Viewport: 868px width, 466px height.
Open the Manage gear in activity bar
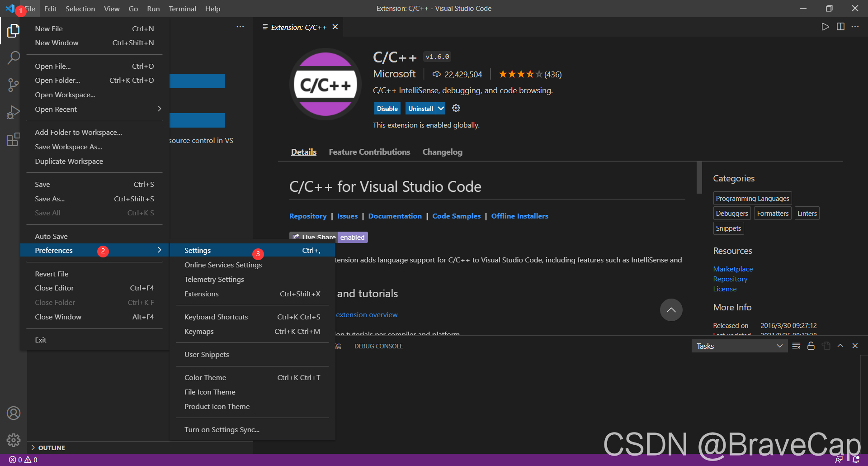pos(14,440)
